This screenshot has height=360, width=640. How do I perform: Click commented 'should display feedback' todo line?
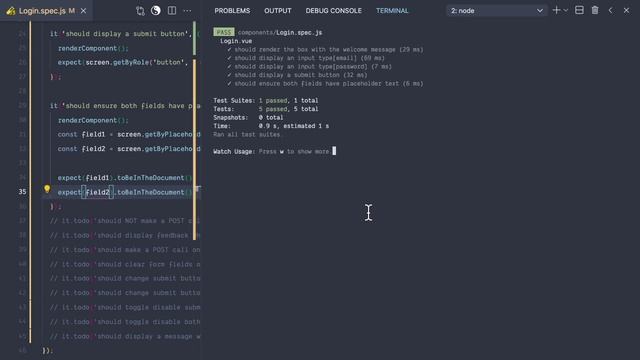coord(125,236)
